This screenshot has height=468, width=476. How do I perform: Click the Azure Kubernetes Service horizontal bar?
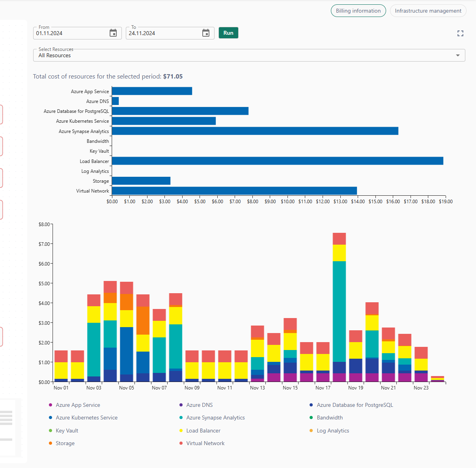pos(164,121)
